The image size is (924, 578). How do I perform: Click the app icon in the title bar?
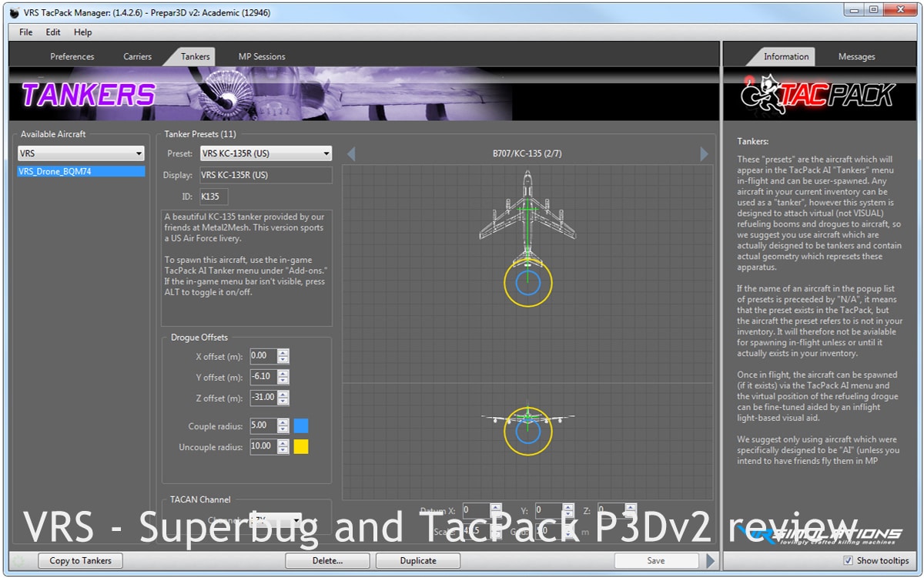coord(15,12)
